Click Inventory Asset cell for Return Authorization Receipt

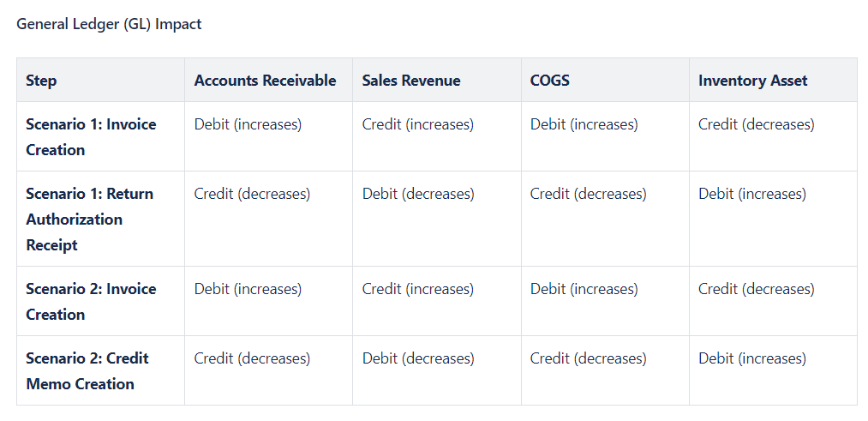(751, 194)
